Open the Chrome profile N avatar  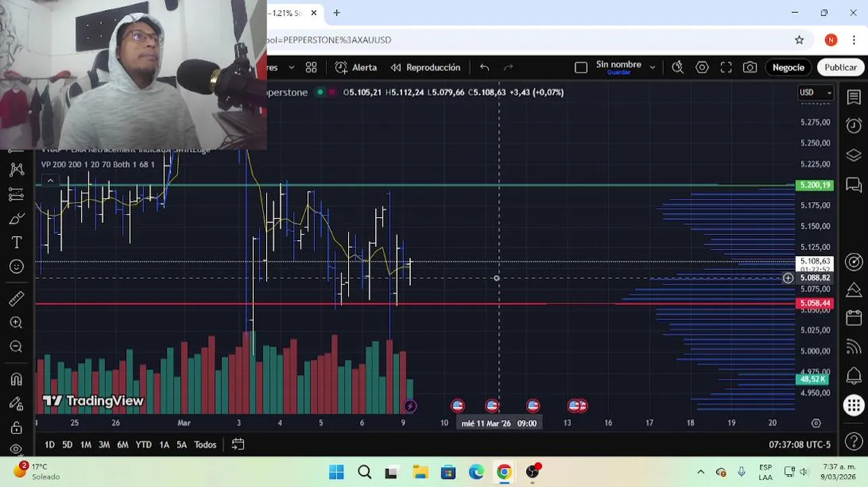pyautogui.click(x=831, y=40)
